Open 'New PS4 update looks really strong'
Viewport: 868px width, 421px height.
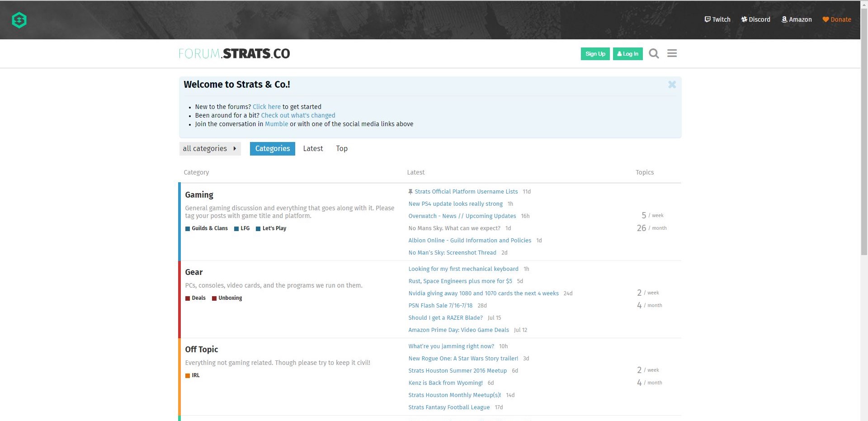[x=455, y=204]
